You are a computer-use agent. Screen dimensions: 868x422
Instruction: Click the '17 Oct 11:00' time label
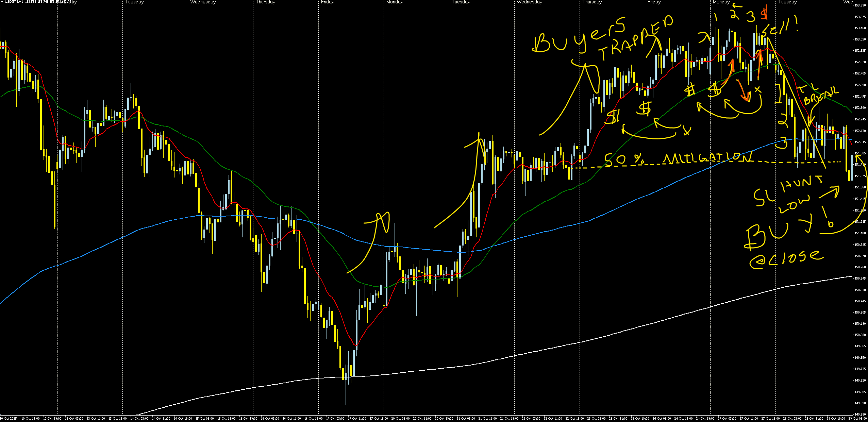click(357, 419)
